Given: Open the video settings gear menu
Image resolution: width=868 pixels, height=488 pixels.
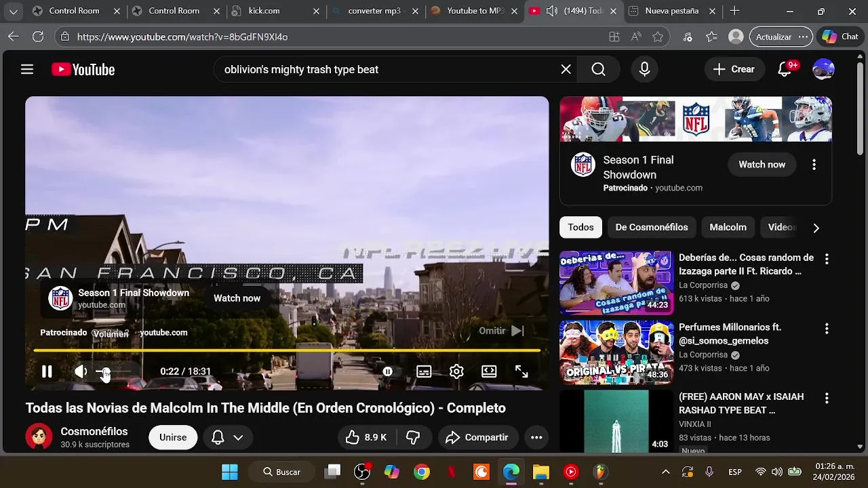Looking at the screenshot, I should [x=456, y=371].
